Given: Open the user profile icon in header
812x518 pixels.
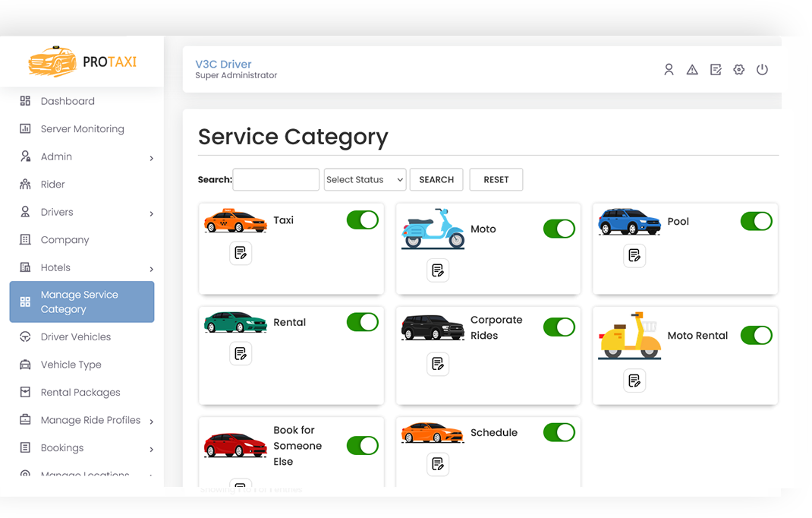Looking at the screenshot, I should coord(669,69).
